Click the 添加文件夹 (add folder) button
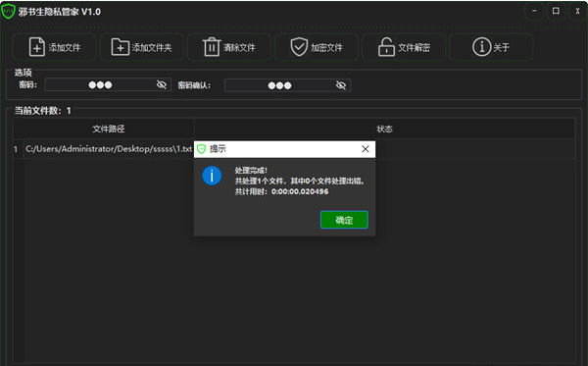Viewport: 588px width, 366px height. point(141,47)
